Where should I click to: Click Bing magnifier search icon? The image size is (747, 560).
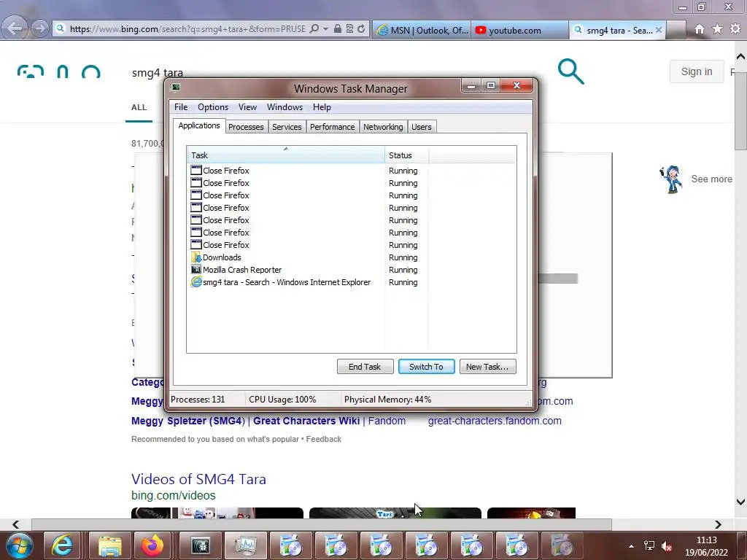[x=570, y=71]
